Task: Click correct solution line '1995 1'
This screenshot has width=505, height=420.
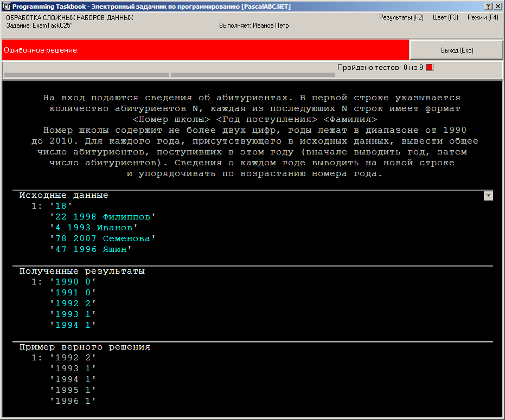Action: (x=73, y=390)
